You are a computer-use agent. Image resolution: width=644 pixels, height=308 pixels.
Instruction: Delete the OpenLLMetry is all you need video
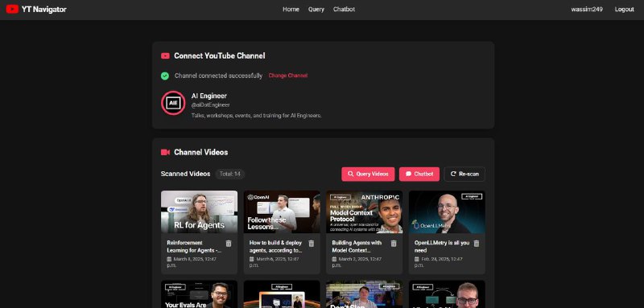(x=477, y=244)
